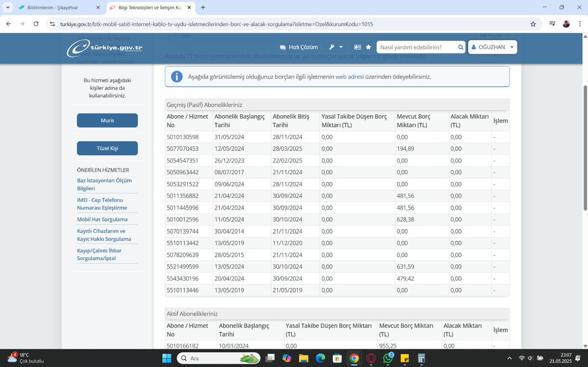Focus the 'Nasıl yardım edebilirim?' search field
Screen dimensions: 588x367
(418, 47)
